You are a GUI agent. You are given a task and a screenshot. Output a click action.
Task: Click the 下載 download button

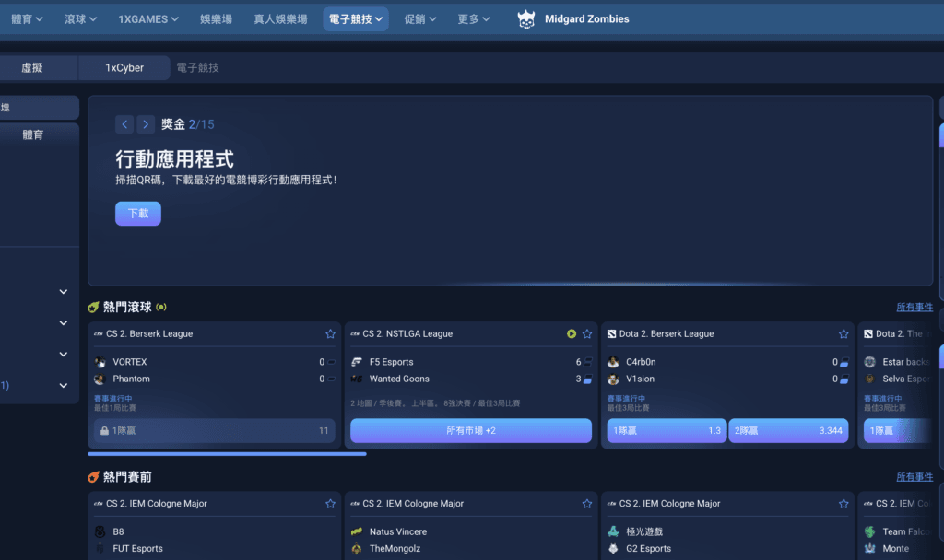point(138,214)
